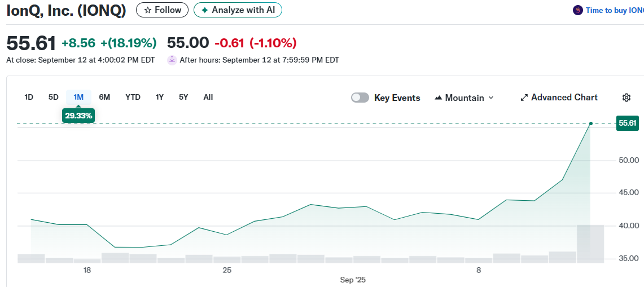This screenshot has width=644, height=287.
Task: Click the 18 date label on x-axis
Action: [87, 270]
